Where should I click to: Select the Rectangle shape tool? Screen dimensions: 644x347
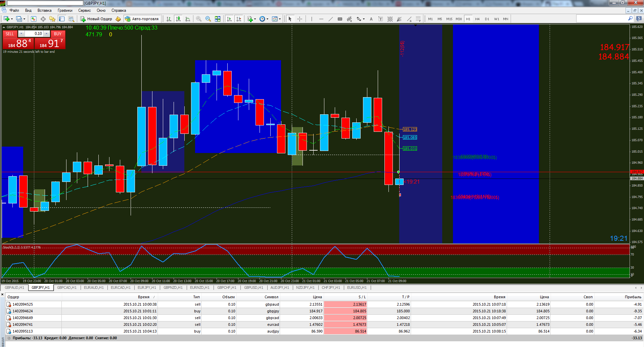click(x=340, y=19)
